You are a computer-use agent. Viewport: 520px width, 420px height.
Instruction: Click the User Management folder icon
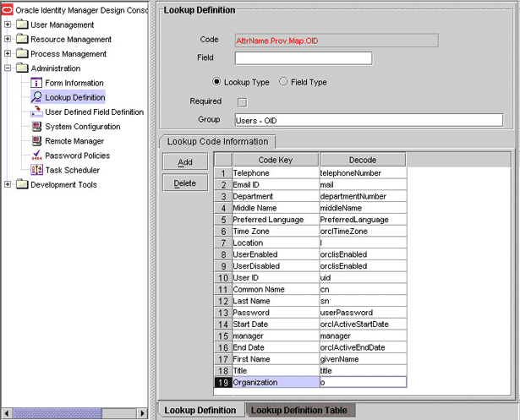tap(22, 25)
